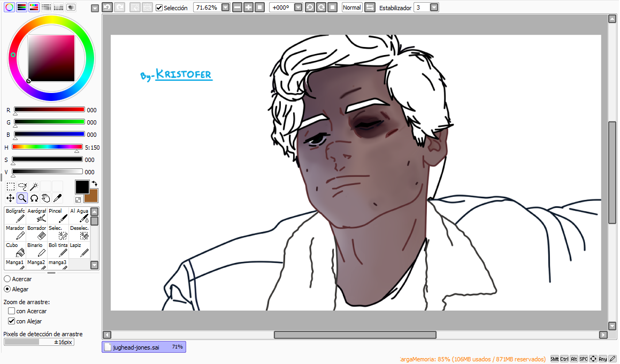Choose the Borrador eraser
Screen dimensions: 620x364
point(36,233)
